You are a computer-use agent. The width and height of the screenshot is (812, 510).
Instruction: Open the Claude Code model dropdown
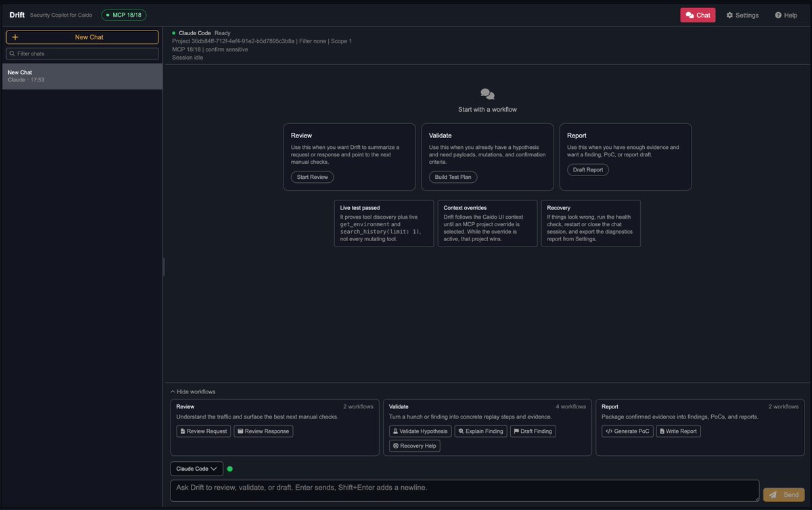197,469
